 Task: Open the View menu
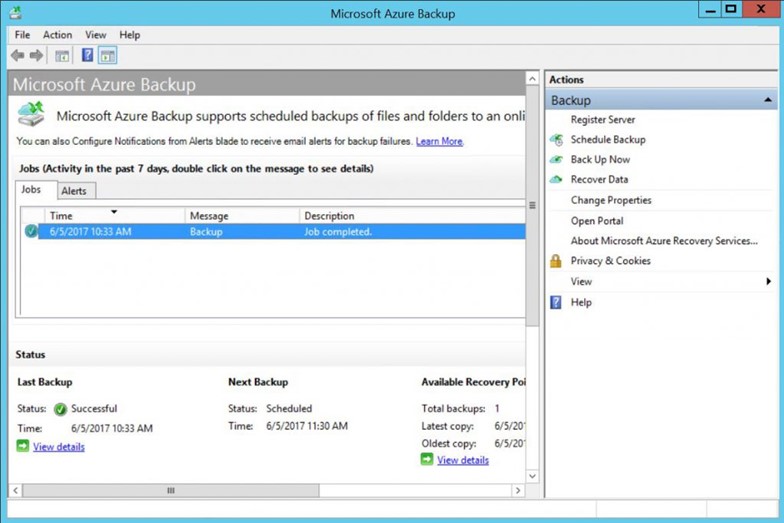[96, 35]
